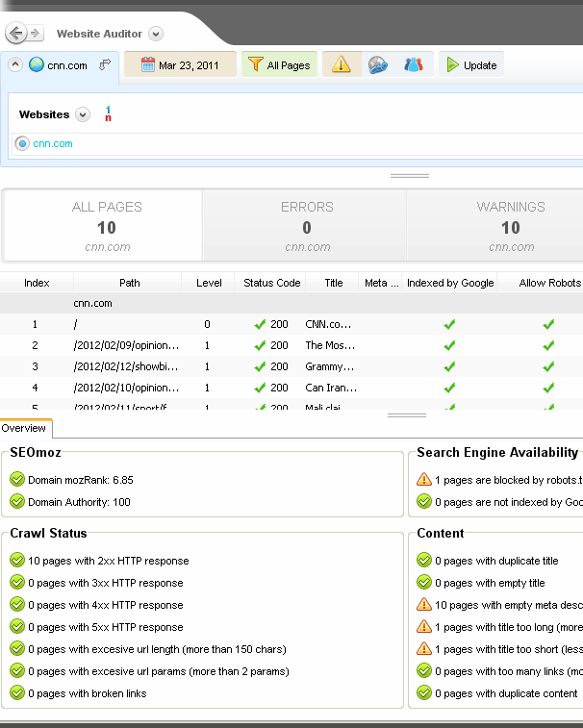Switch to the Overview tab

click(25, 429)
